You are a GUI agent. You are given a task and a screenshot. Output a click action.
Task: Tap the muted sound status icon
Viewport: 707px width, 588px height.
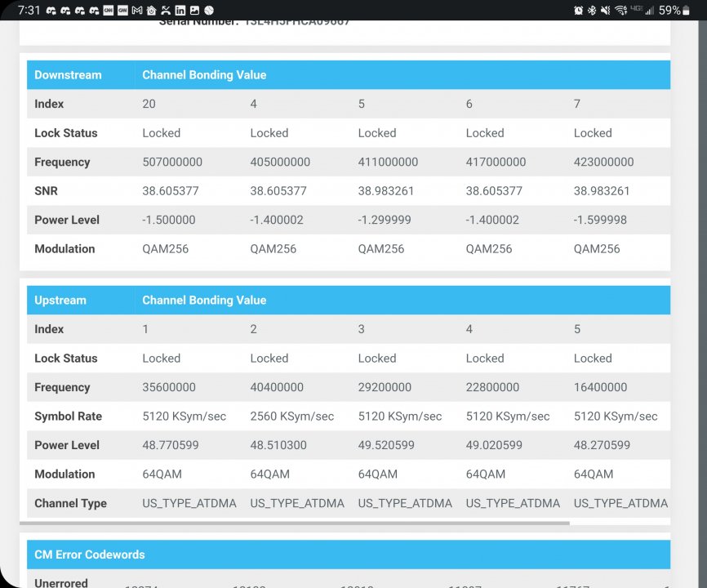[605, 11]
